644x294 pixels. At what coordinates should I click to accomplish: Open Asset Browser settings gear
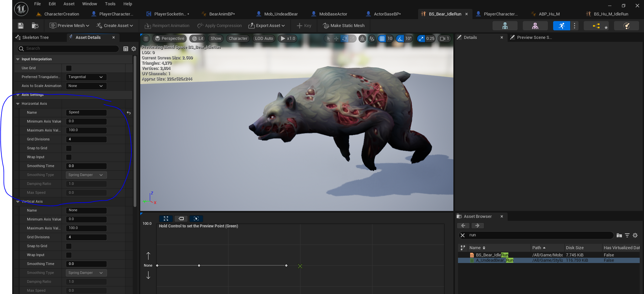point(635,235)
